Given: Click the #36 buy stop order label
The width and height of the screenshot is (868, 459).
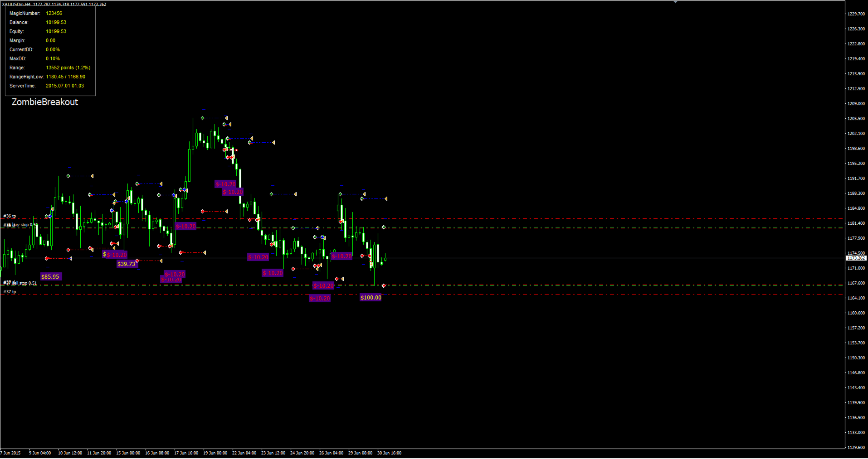Looking at the screenshot, I should tap(20, 225).
